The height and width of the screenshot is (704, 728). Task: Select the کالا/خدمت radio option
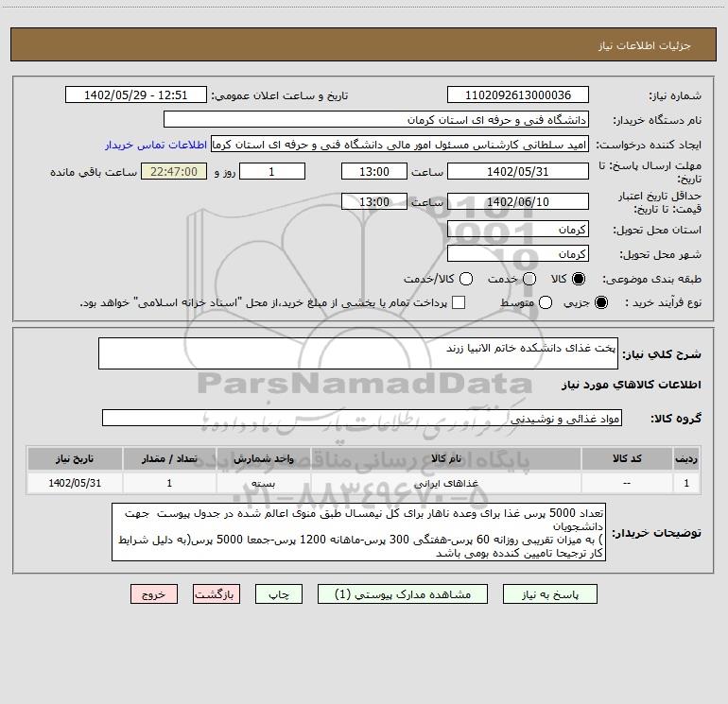click(466, 279)
